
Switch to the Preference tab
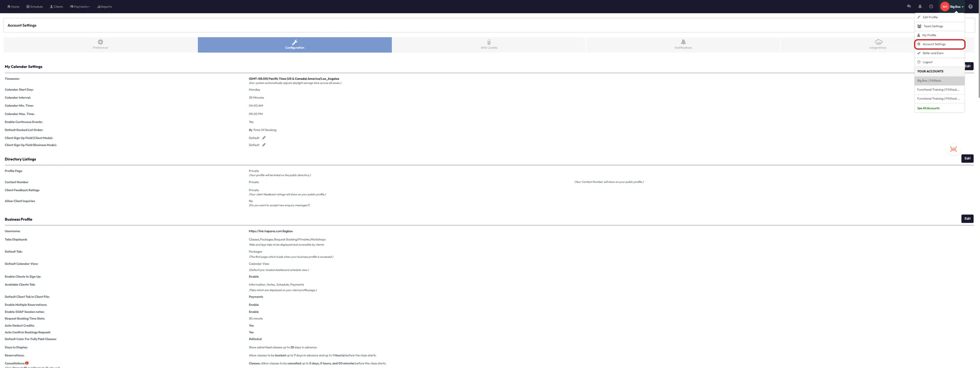(x=100, y=45)
